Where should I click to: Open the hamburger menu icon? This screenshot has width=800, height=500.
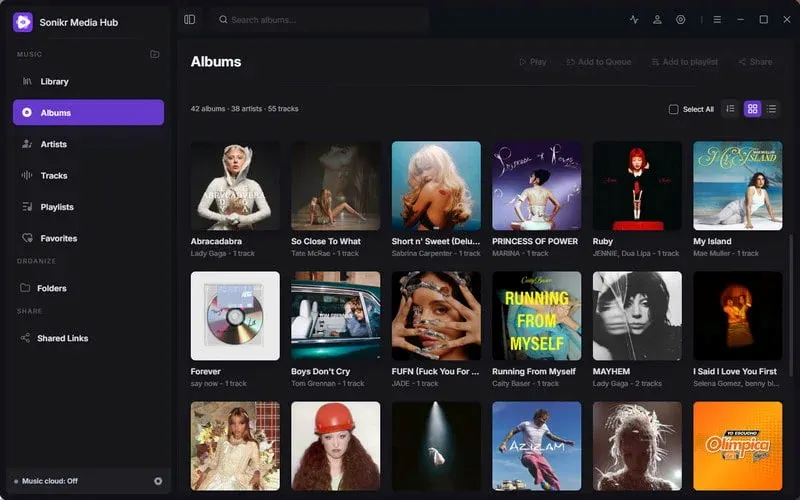717,19
